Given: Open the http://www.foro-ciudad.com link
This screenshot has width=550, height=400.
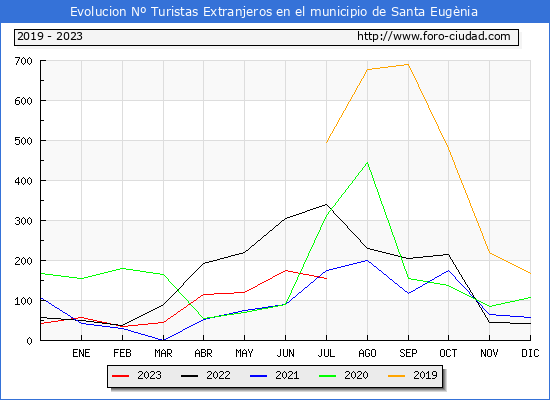Looking at the screenshot, I should click(x=434, y=36).
